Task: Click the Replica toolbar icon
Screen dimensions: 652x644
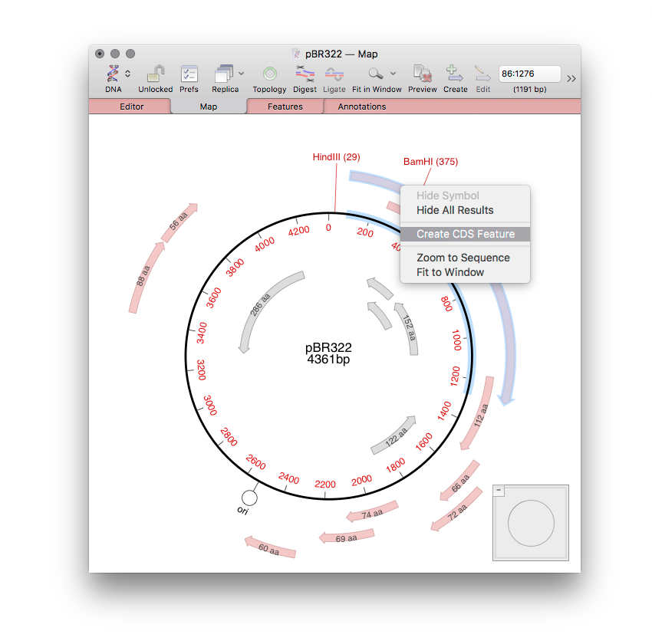Action: click(223, 75)
